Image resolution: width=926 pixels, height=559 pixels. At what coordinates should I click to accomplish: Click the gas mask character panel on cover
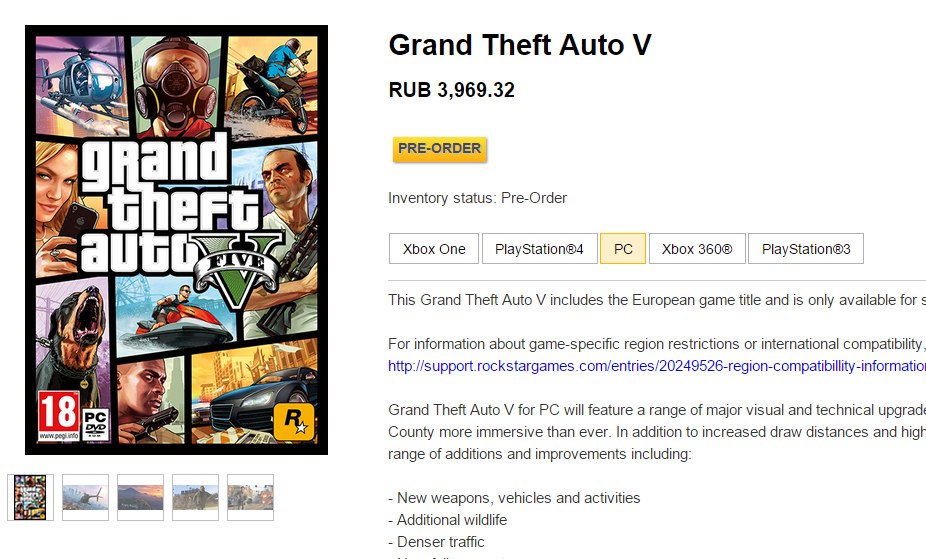coord(175,86)
